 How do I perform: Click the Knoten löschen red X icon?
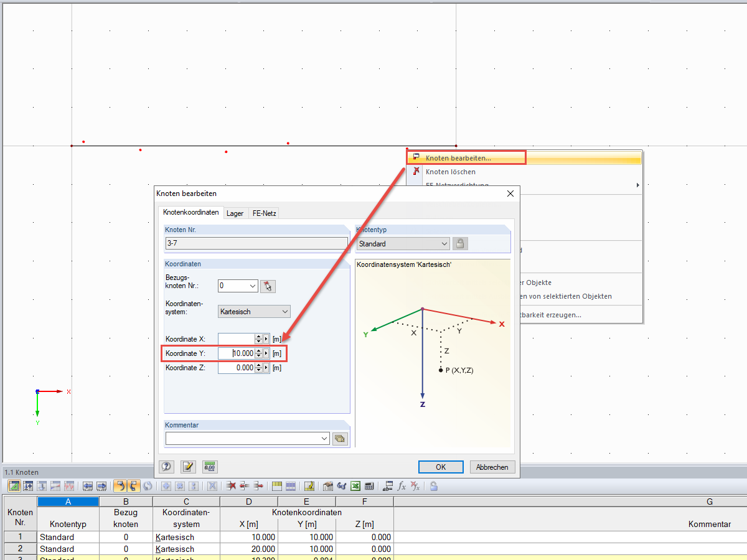416,171
